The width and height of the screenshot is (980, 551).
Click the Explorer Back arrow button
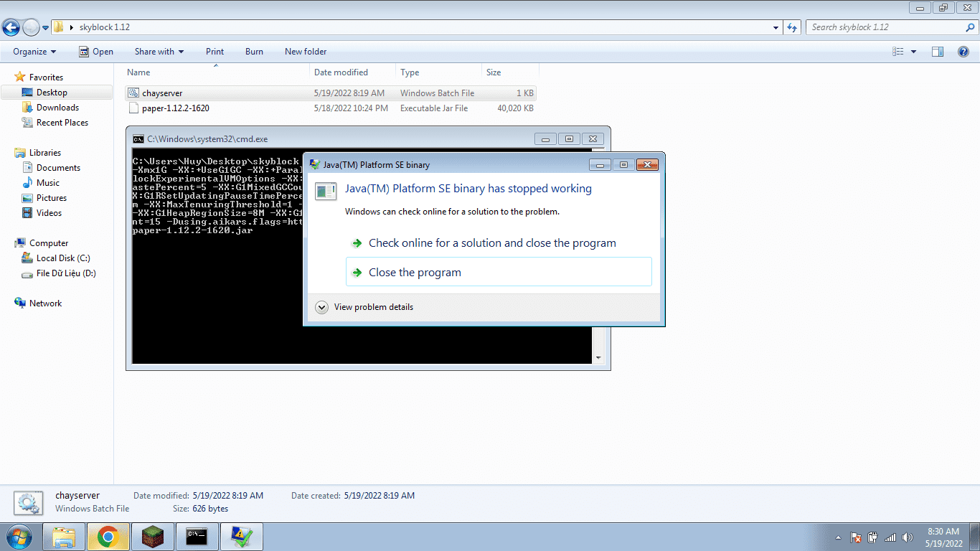pyautogui.click(x=11, y=28)
